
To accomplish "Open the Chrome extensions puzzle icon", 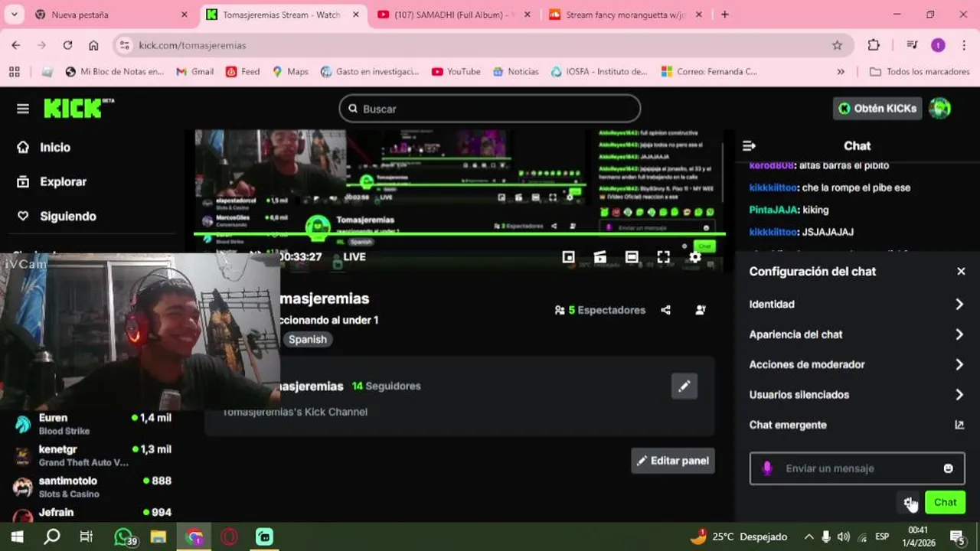I will [874, 45].
